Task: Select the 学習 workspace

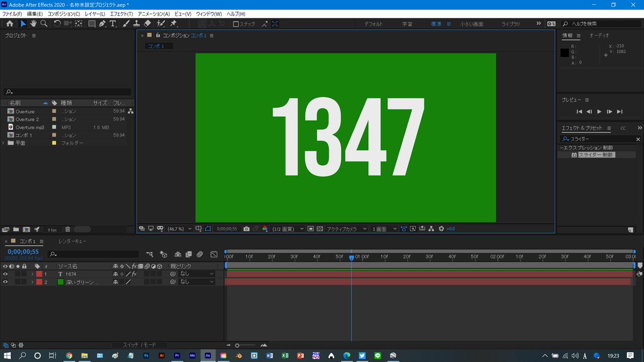Action: coord(407,24)
